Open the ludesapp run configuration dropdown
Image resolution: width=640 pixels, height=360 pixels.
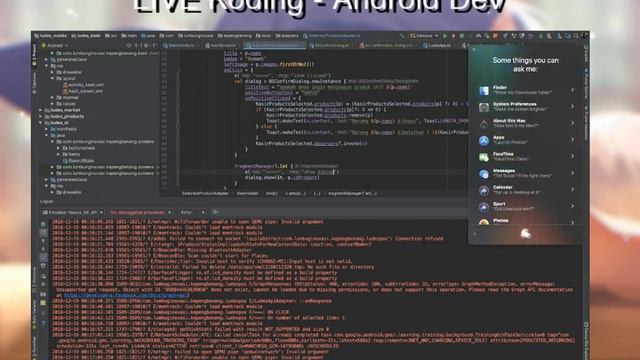point(424,36)
